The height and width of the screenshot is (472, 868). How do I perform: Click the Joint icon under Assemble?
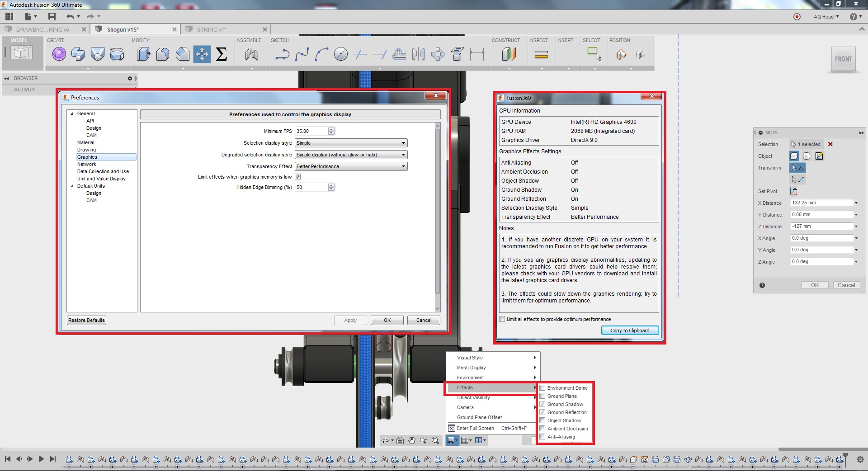pos(252,55)
